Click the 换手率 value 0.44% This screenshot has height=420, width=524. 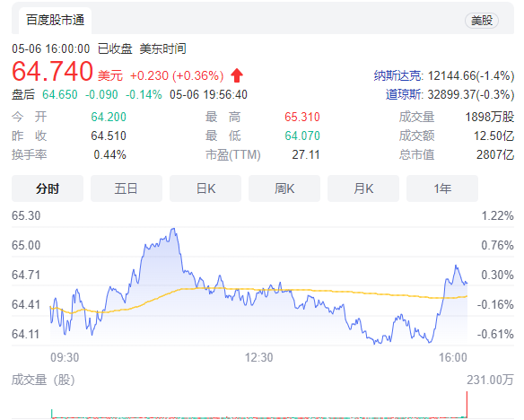110,154
